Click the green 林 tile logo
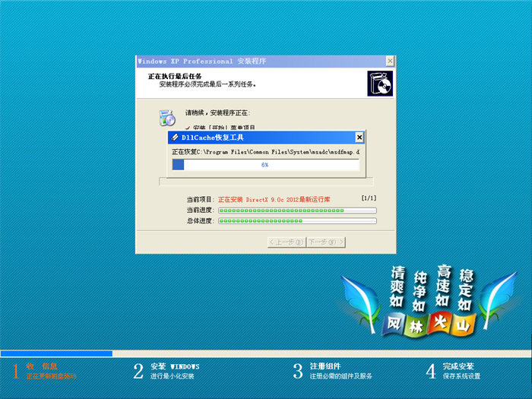 pos(416,327)
